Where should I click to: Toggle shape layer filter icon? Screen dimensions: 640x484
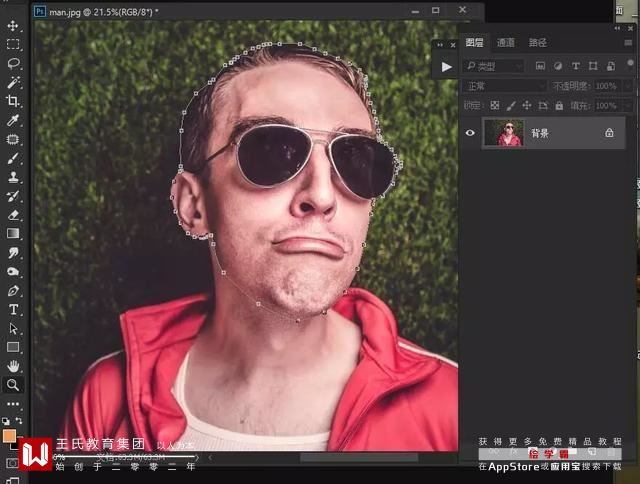point(593,66)
